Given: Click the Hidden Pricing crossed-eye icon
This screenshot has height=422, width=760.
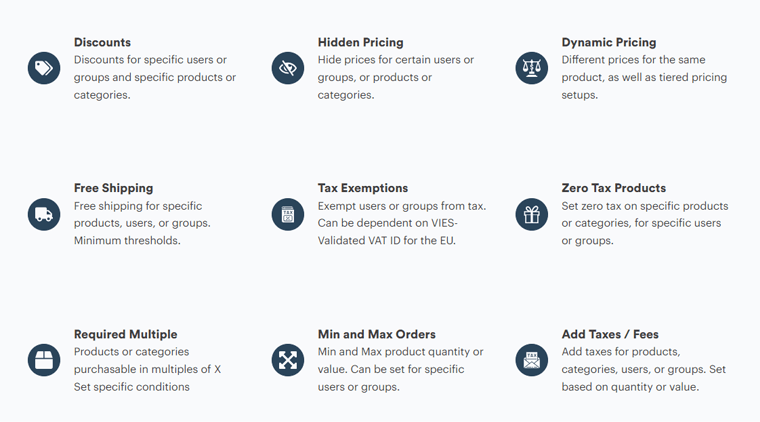Looking at the screenshot, I should [288, 68].
